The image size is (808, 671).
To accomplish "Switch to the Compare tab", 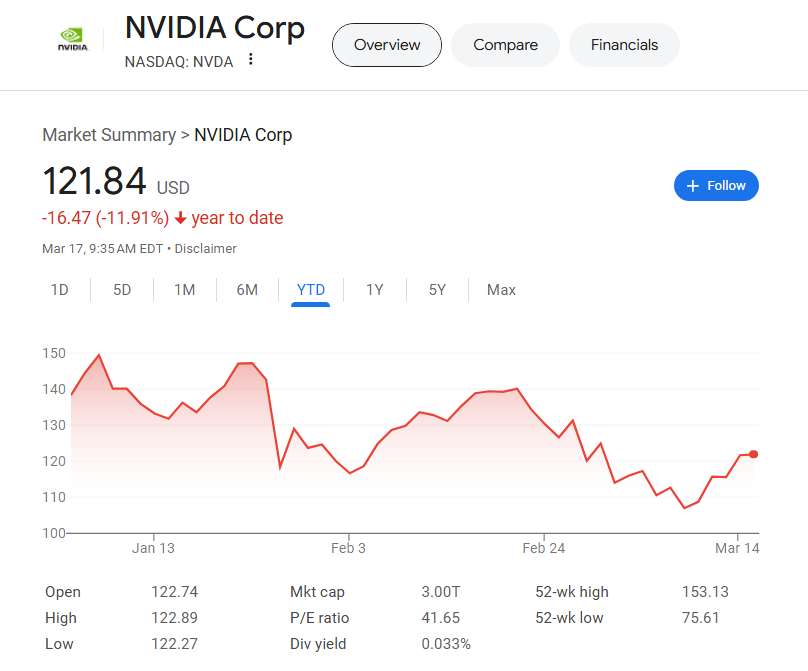I will click(505, 45).
